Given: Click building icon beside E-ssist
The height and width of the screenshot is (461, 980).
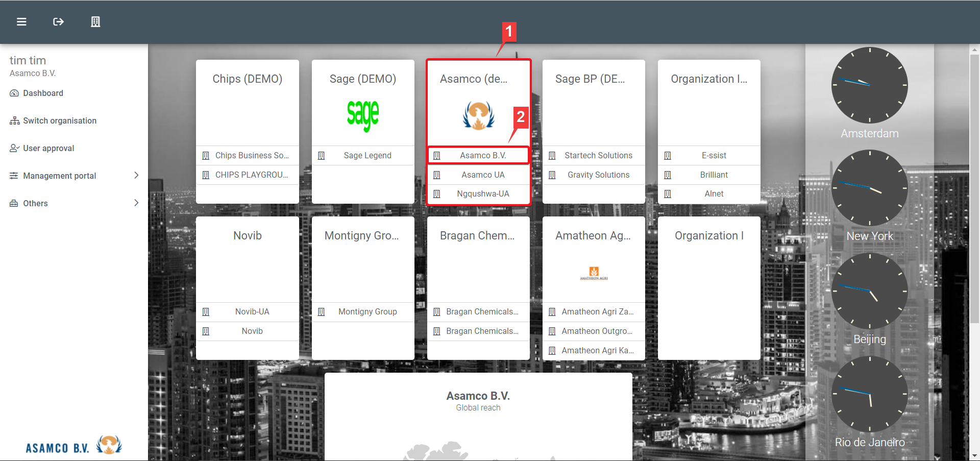Looking at the screenshot, I should [667, 156].
